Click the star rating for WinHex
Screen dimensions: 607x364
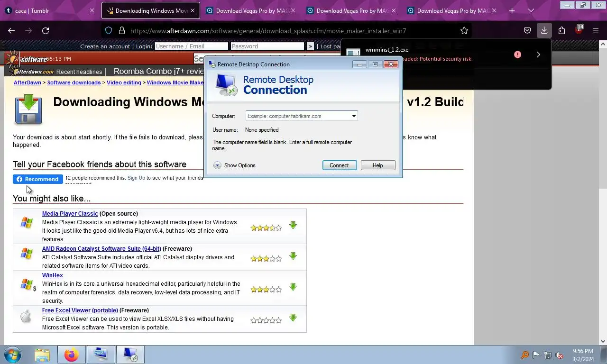266,289
